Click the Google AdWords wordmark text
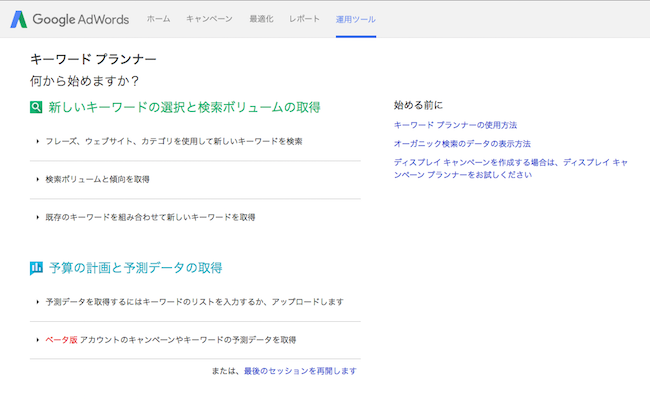This screenshot has height=404, width=650. 81,19
